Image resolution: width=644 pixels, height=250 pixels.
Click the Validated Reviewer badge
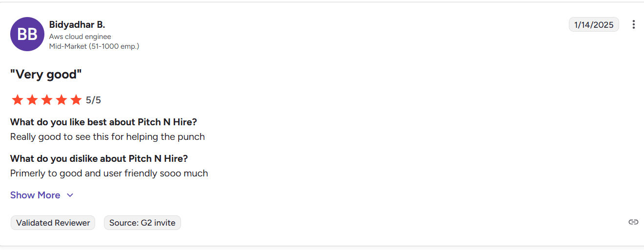coord(53,223)
